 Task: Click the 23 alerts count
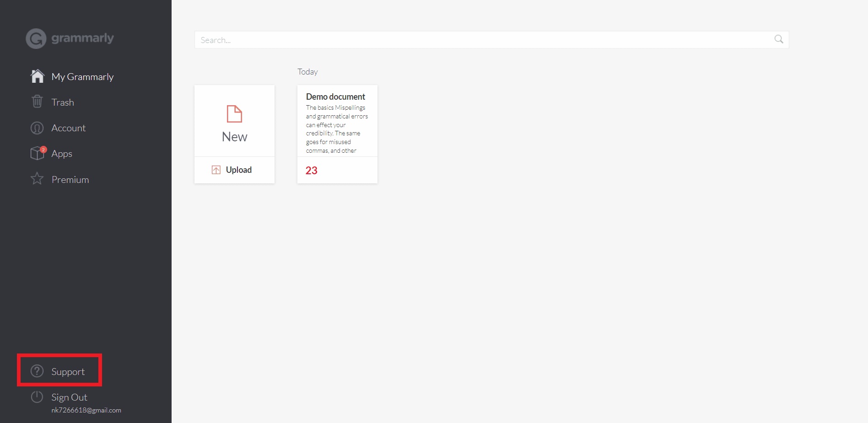point(312,171)
